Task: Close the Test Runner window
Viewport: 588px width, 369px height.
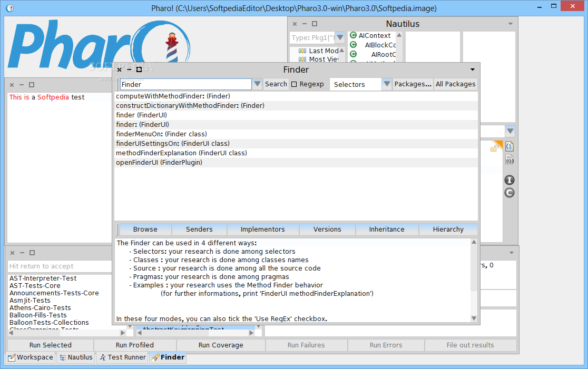Action: tap(12, 253)
